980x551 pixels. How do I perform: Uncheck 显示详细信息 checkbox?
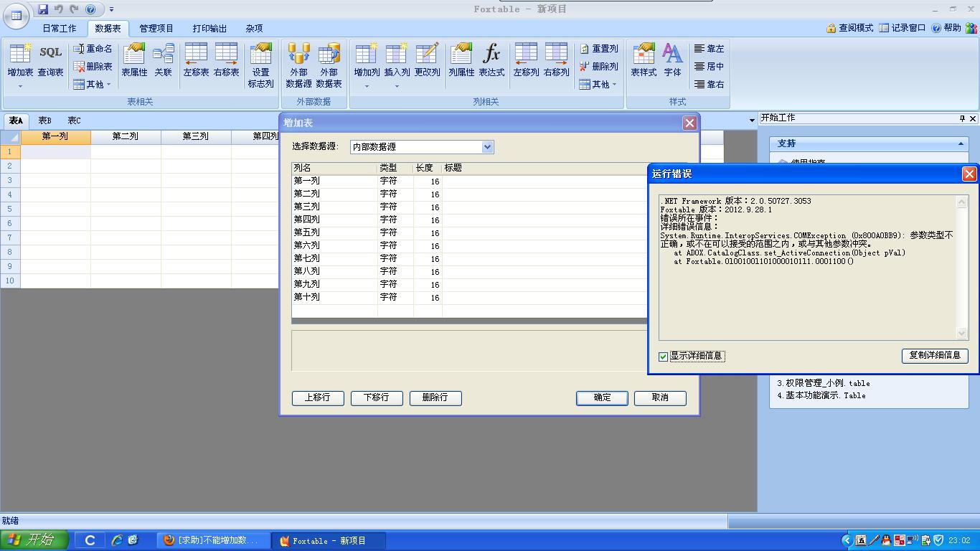(x=664, y=357)
